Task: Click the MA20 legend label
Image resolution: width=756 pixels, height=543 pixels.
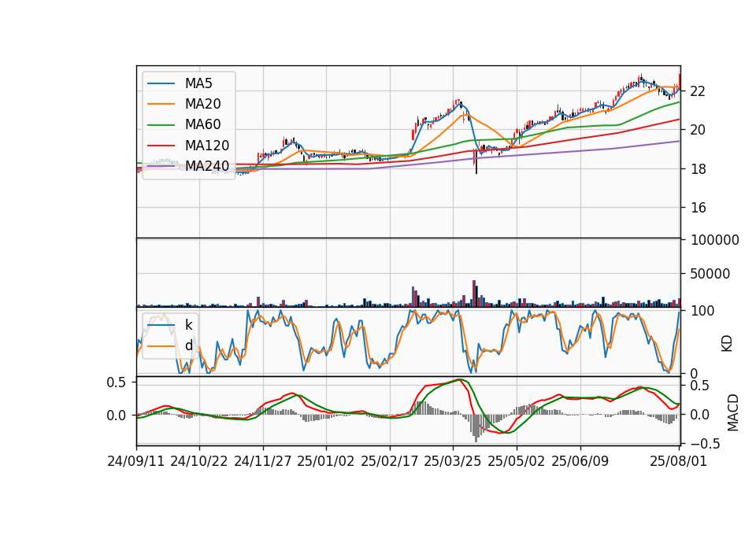Action: click(202, 104)
